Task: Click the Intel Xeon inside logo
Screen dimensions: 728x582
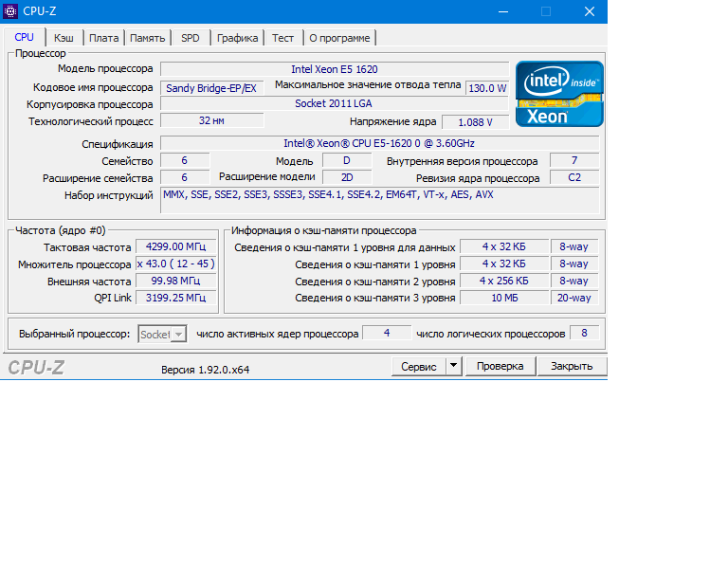Action: pos(559,94)
